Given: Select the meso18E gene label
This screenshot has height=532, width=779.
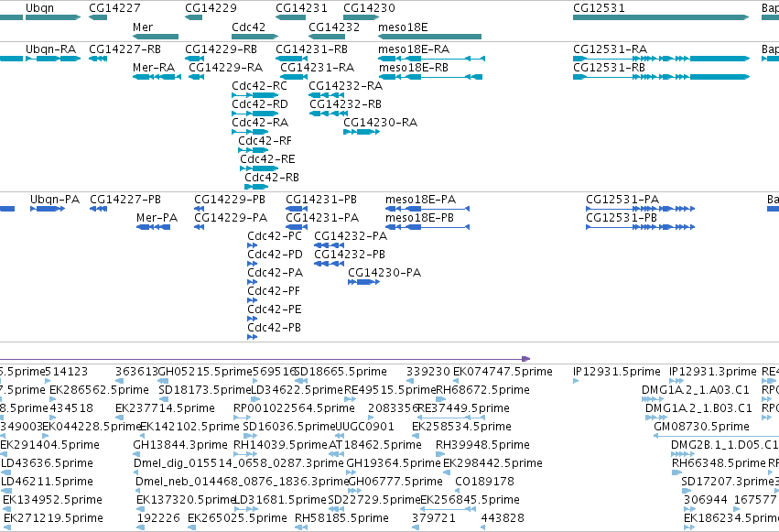Looking at the screenshot, I should click(x=403, y=27).
